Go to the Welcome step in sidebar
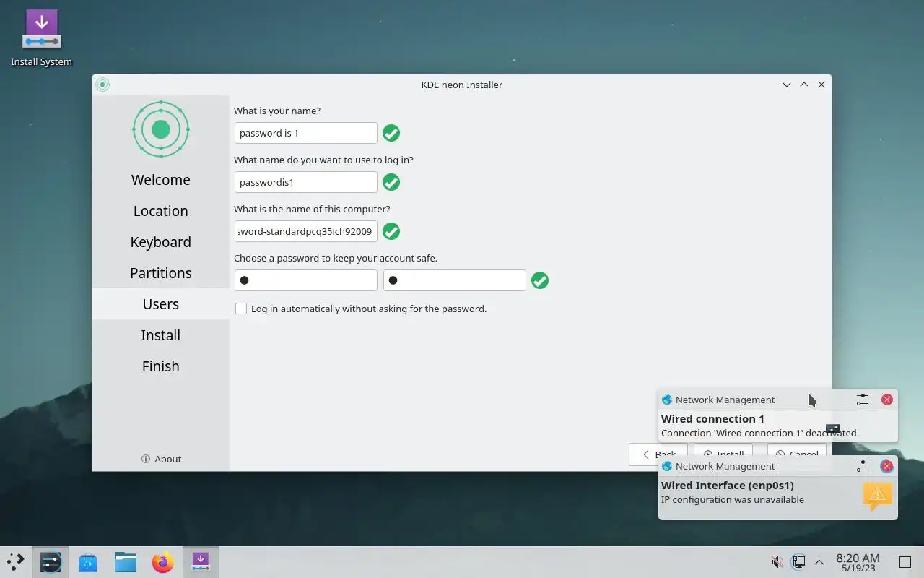924x578 pixels. click(x=161, y=180)
